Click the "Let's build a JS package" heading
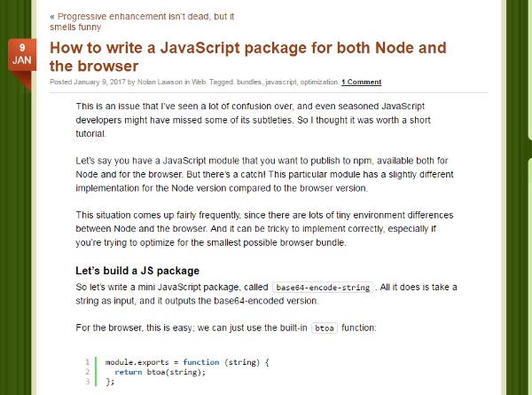The image size is (532, 395). pos(137,270)
